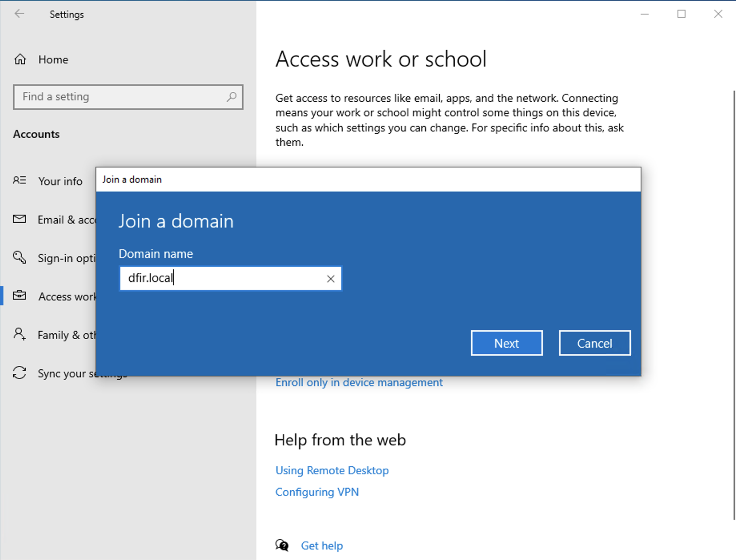The width and height of the screenshot is (736, 560).
Task: Click the vertical scrollbar on right edge
Action: tap(734, 304)
